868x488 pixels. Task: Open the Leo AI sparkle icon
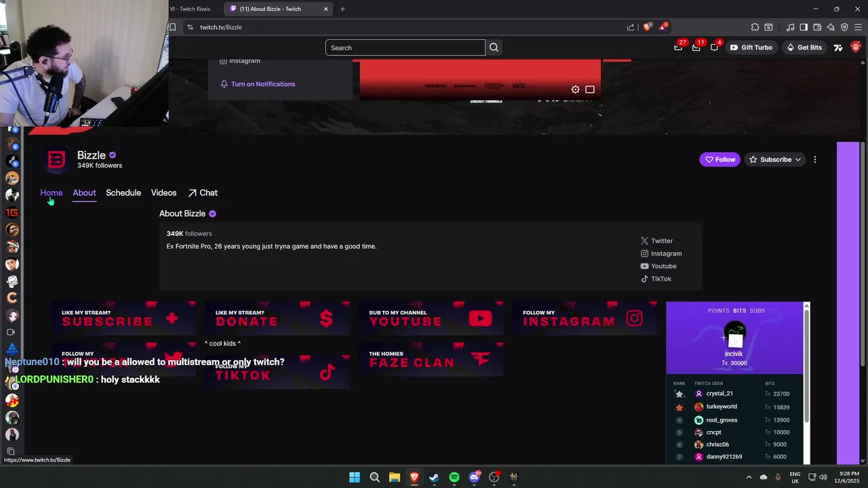click(831, 27)
